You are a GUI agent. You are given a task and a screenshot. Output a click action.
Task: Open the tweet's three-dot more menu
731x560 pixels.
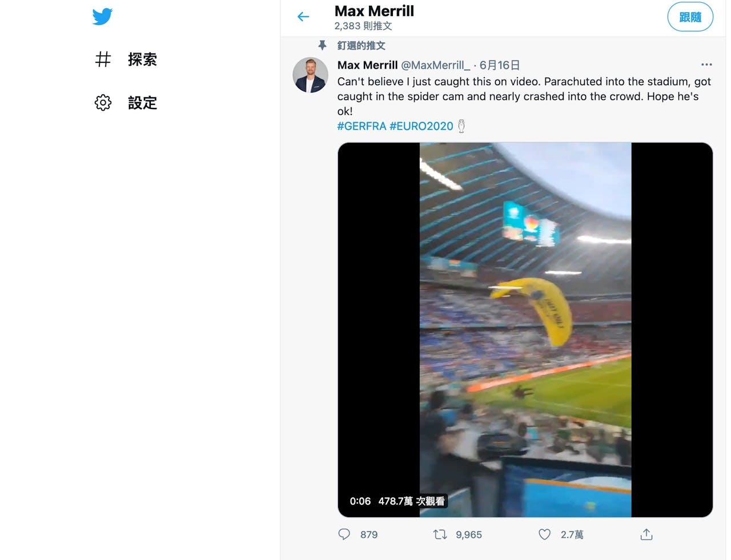click(706, 65)
